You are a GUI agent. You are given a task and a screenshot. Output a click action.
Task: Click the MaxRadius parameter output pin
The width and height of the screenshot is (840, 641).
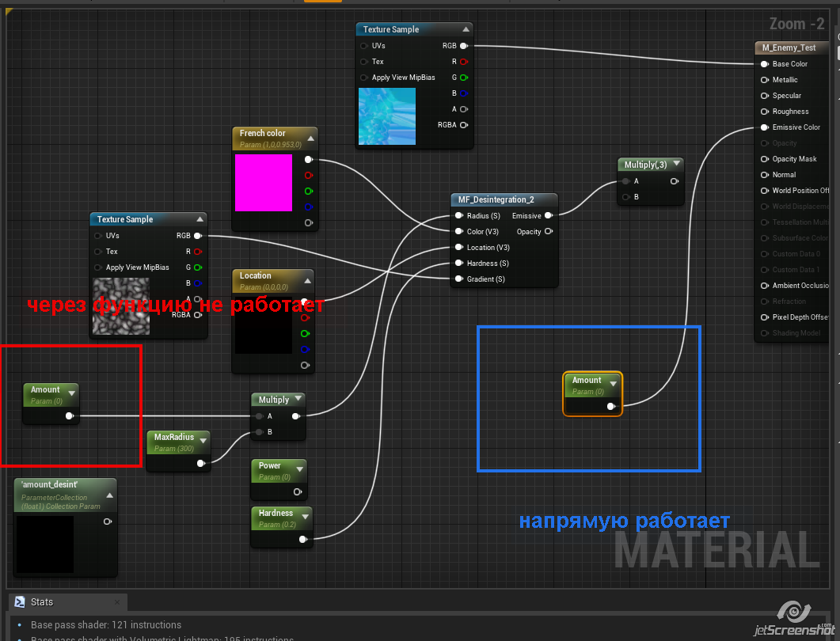[201, 463]
